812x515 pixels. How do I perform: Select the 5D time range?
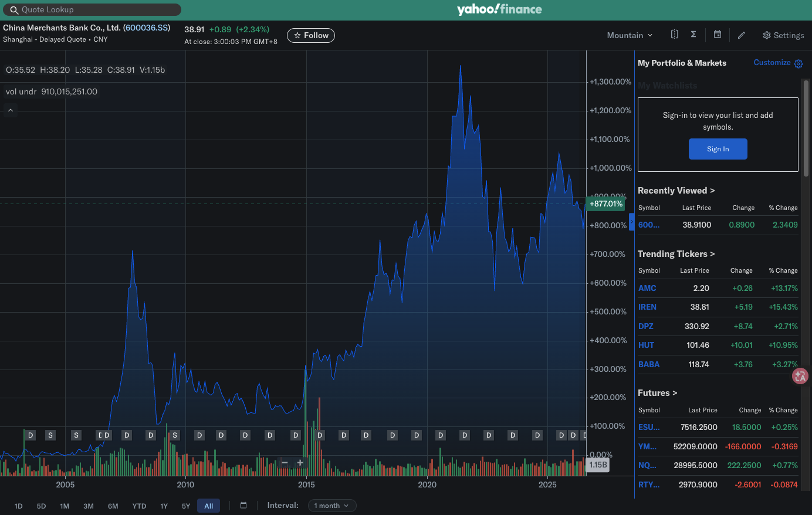(x=41, y=506)
